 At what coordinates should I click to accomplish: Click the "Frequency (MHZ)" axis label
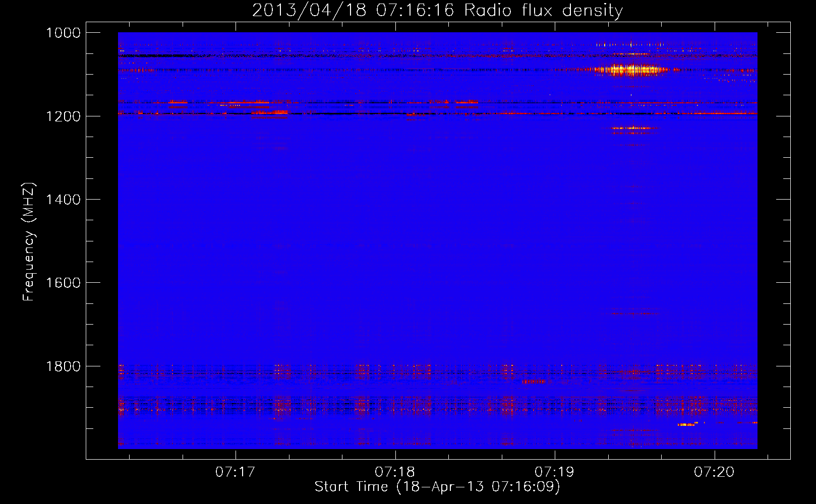[29, 242]
